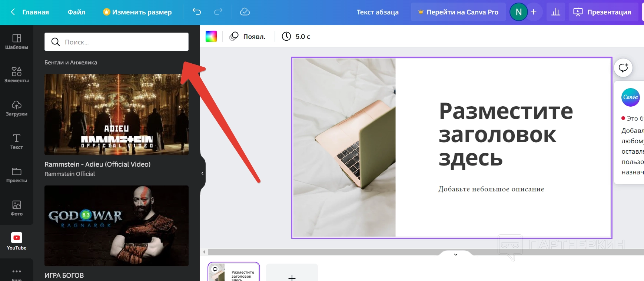644x281 pixels.
Task: Open the Элементы tab
Action: pos(17,75)
